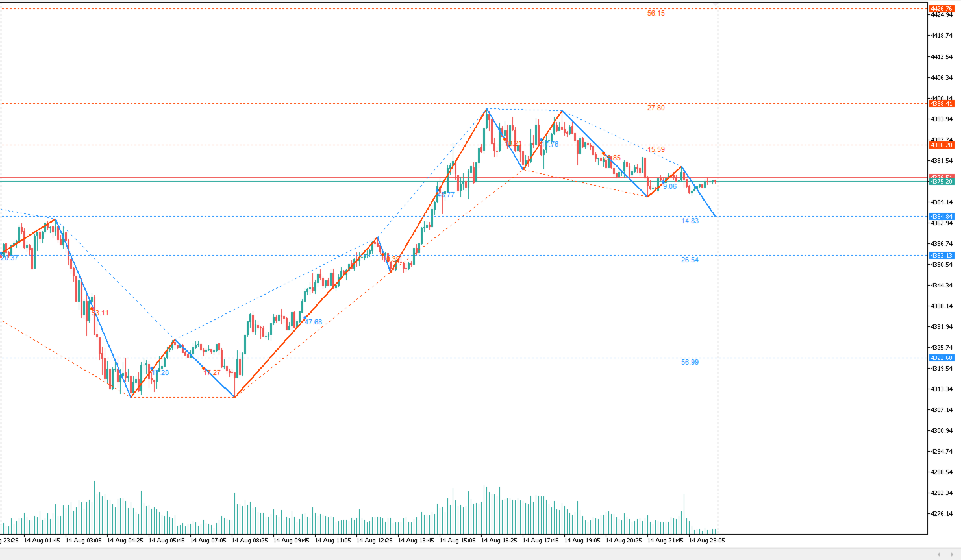Select the blue 4322.68 price level tag
This screenshot has height=560, width=961.
[942, 358]
